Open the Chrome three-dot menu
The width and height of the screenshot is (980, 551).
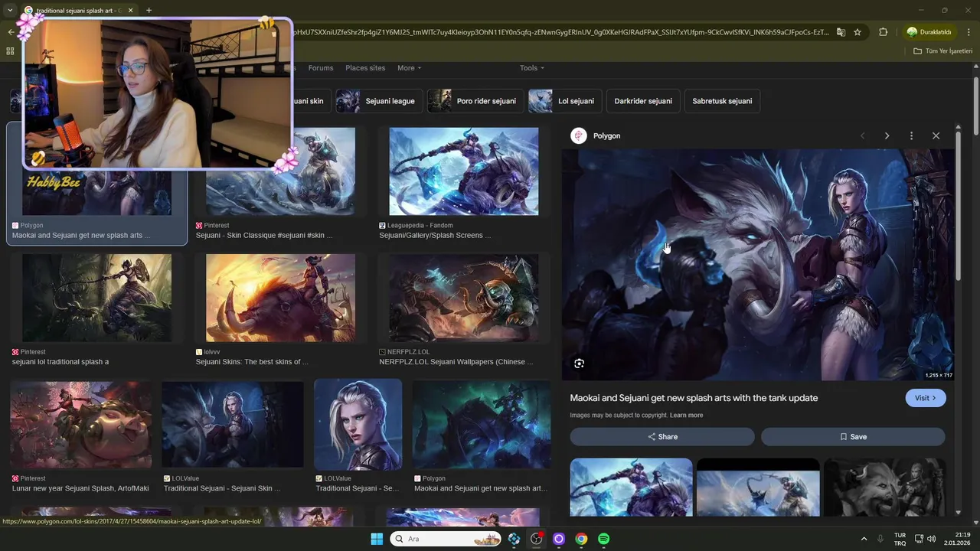(969, 32)
